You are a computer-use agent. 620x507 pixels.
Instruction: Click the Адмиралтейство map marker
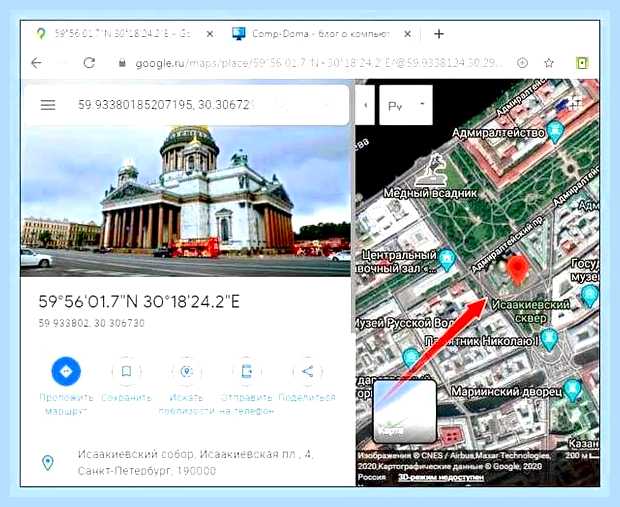[x=556, y=132]
